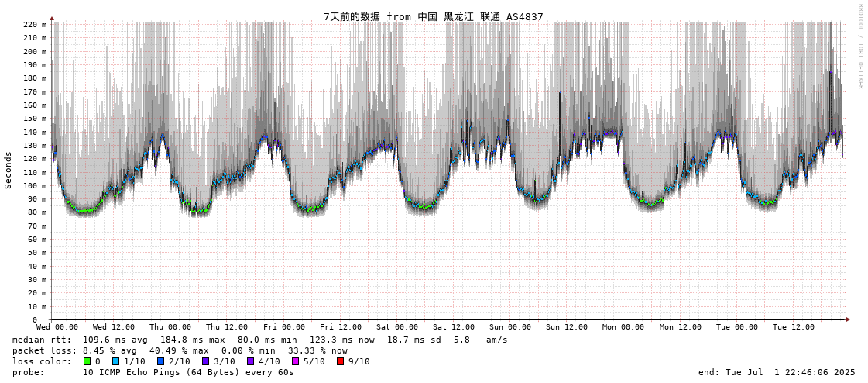This screenshot has height=383, width=868.
Task: Click the 'Fri 12:00' time axis label
Action: pos(341,327)
